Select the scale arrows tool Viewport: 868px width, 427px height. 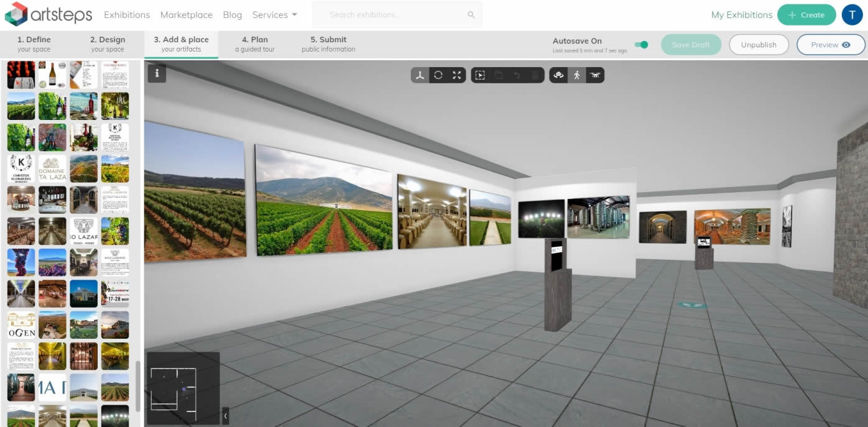[456, 75]
